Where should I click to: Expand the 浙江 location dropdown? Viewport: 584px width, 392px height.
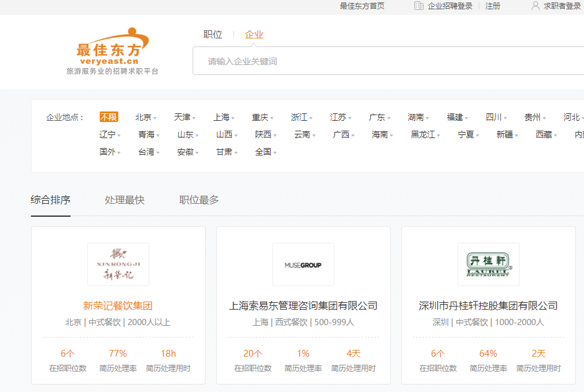coord(302,117)
